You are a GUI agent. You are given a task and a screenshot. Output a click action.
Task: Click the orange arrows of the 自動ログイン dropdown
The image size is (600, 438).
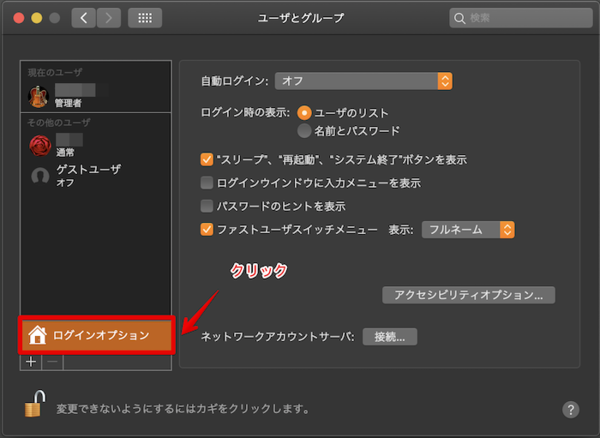pos(445,81)
